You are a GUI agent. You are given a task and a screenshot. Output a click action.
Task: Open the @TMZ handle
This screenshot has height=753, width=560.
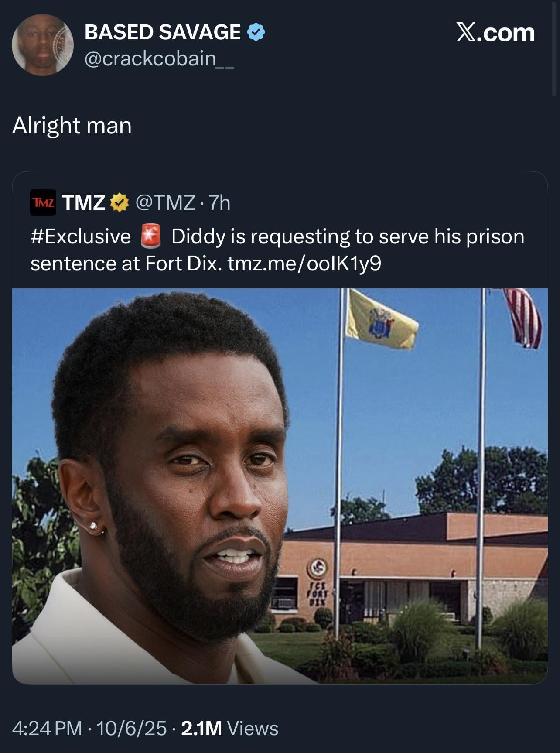coord(165,203)
